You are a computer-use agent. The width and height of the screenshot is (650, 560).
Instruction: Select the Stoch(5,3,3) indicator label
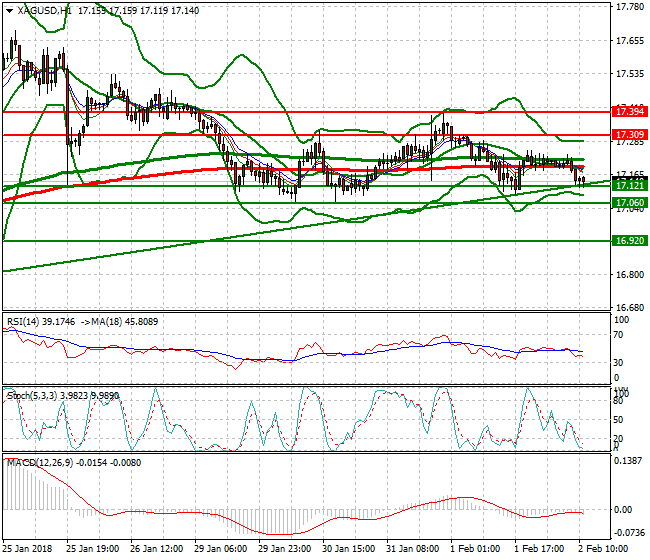(x=32, y=396)
